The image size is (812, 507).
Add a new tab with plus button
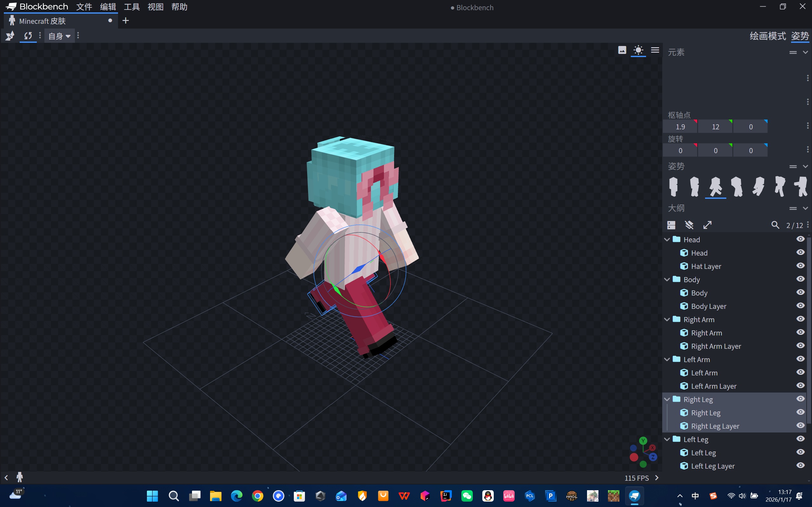tap(125, 21)
